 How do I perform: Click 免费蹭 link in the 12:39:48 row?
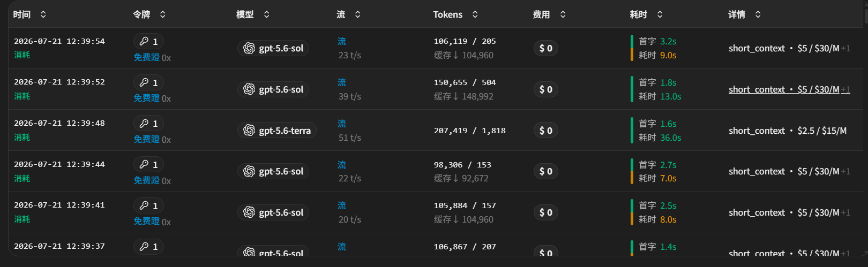pos(146,139)
